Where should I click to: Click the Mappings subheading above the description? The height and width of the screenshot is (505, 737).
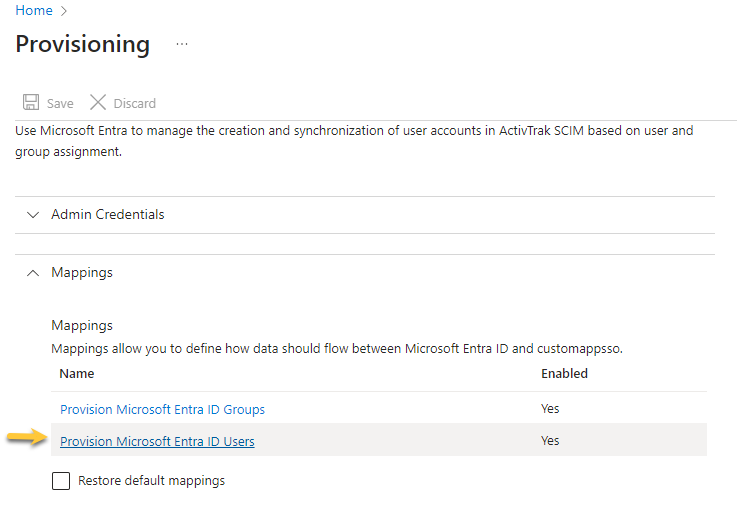click(82, 325)
